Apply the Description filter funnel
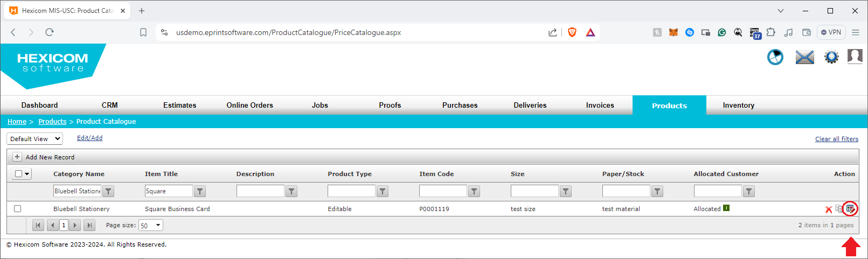 coord(291,191)
